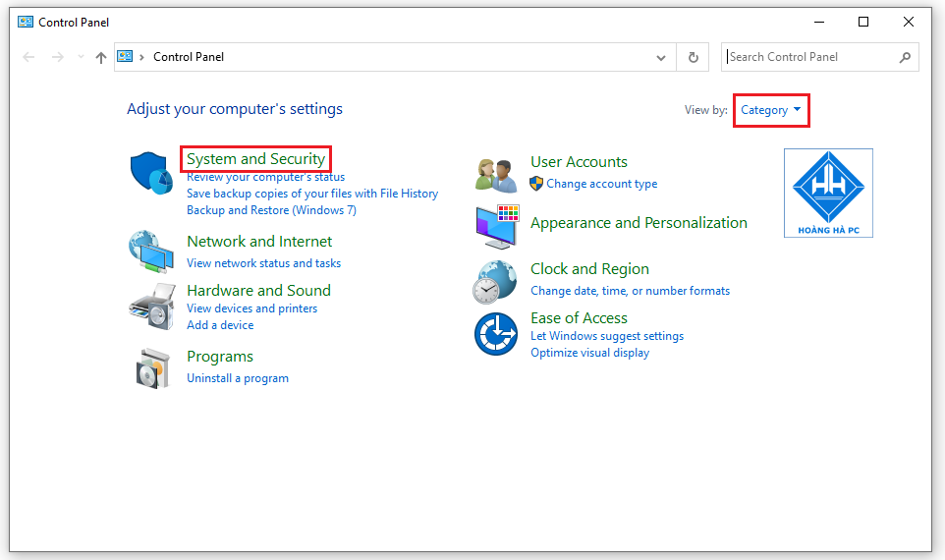Open View devices and printers

tap(251, 308)
